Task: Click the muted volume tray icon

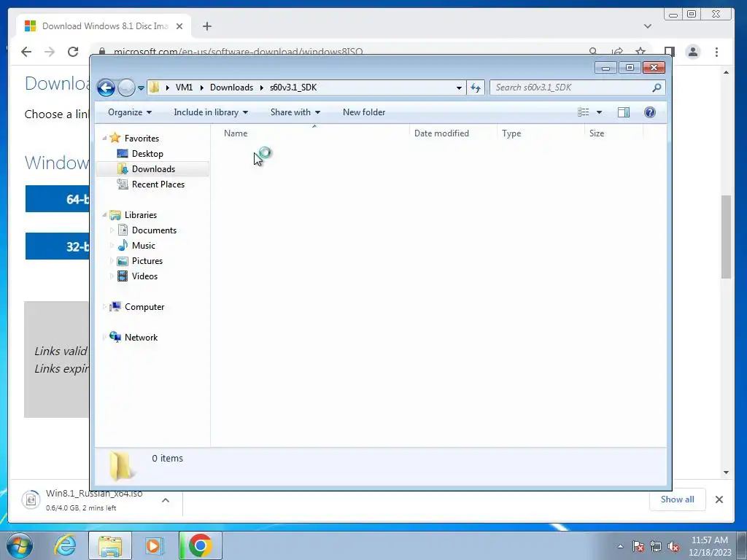Action: 673,546
